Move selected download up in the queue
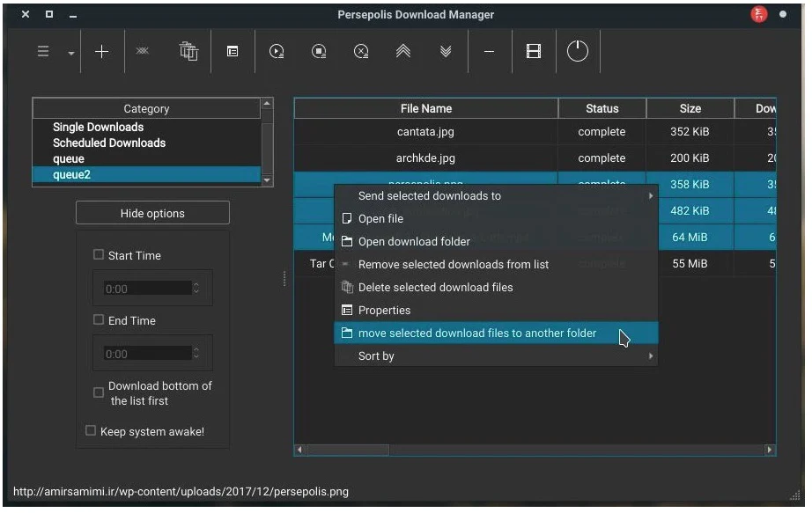Screen dimensions: 812x513 coord(403,51)
